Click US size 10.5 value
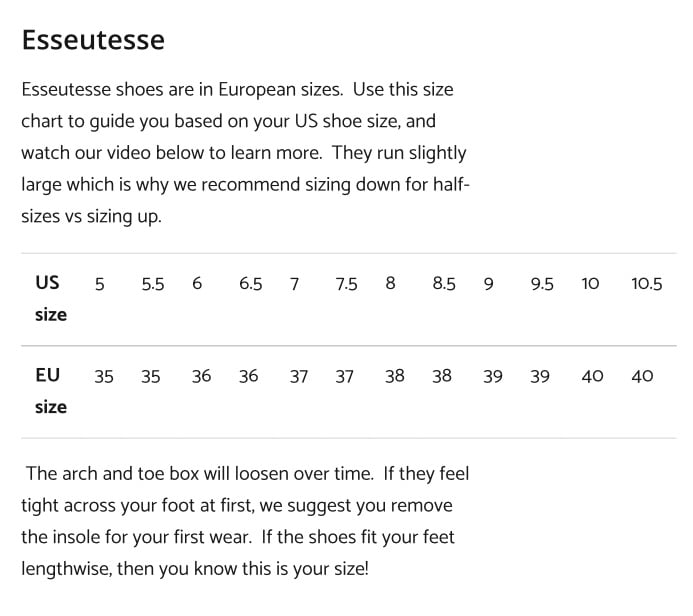693x616 pixels. (647, 283)
